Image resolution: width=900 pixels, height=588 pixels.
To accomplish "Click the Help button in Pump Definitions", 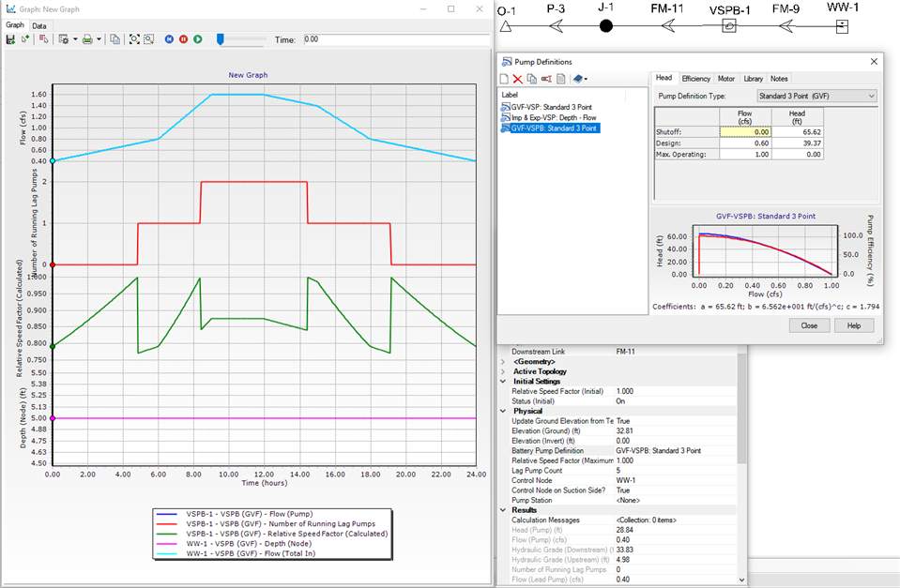I will 853,325.
